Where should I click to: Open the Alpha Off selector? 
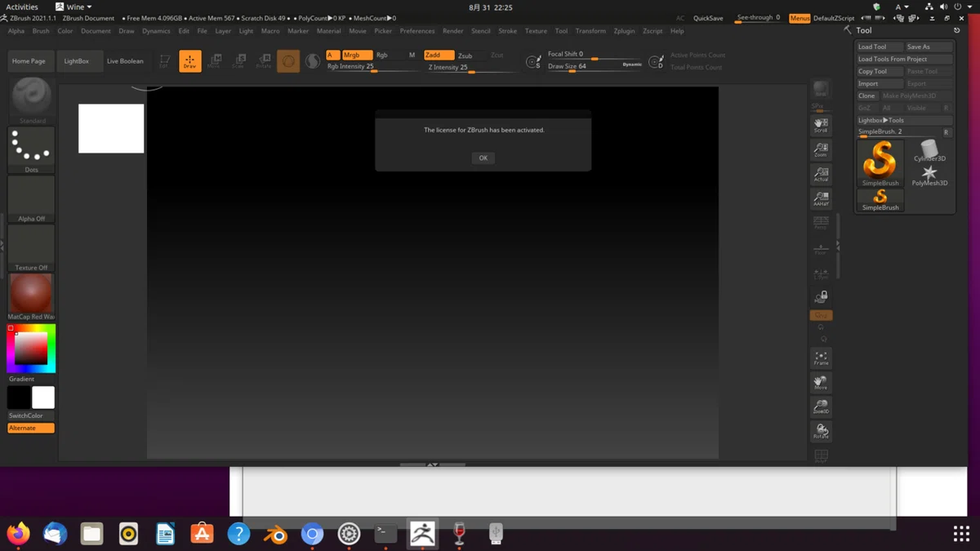point(31,198)
